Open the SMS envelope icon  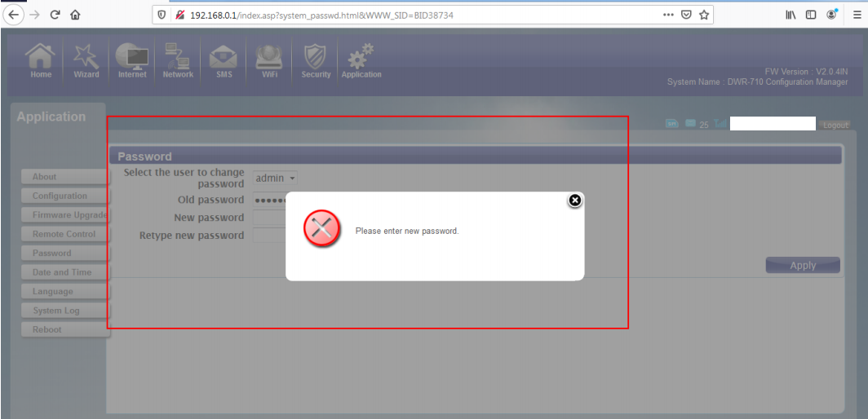[x=223, y=61]
